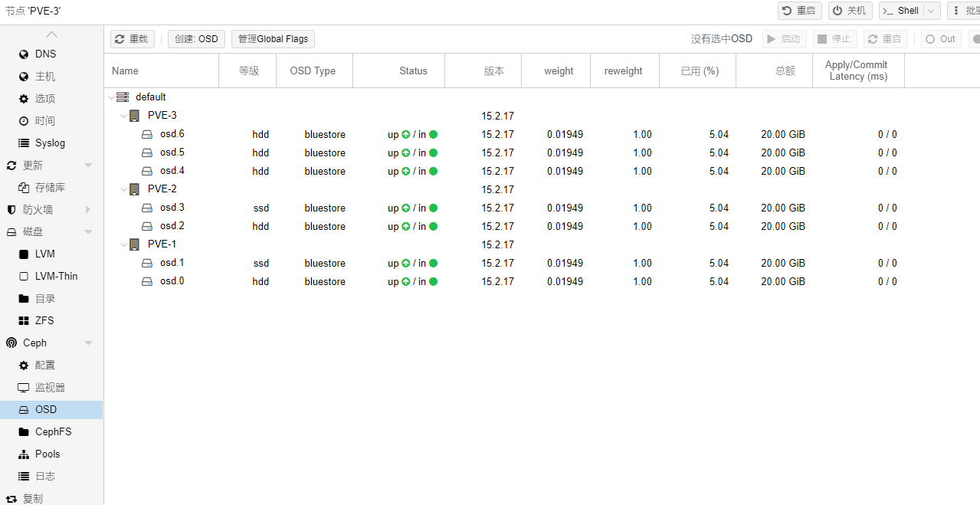Click the ZFS grid icon
Viewport: 980px width, 505px height.
[x=24, y=321]
